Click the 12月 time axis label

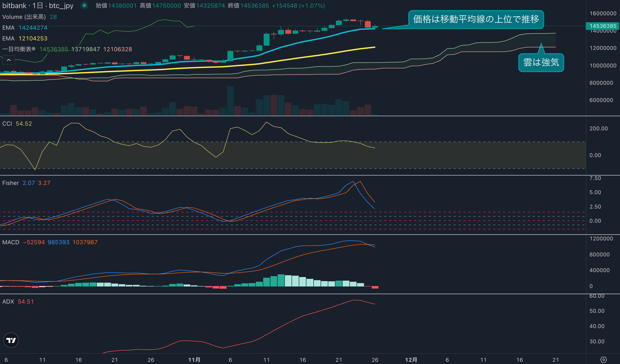tap(411, 360)
